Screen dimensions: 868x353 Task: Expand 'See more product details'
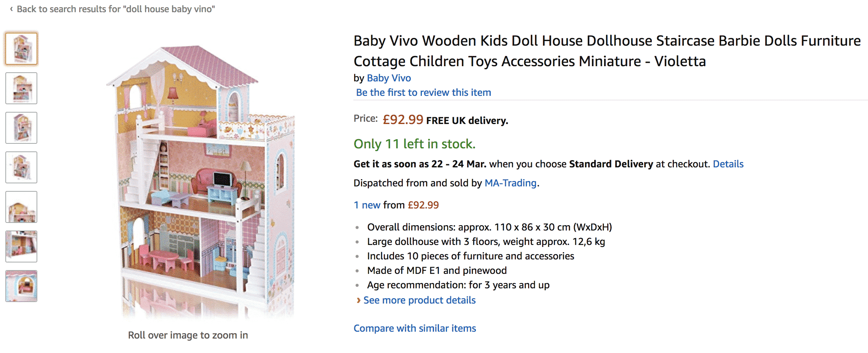[420, 300]
